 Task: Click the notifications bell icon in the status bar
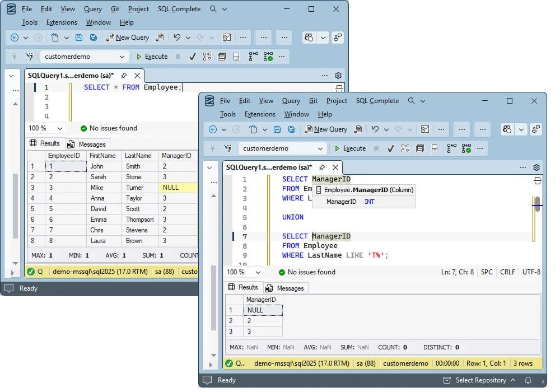coord(528,380)
